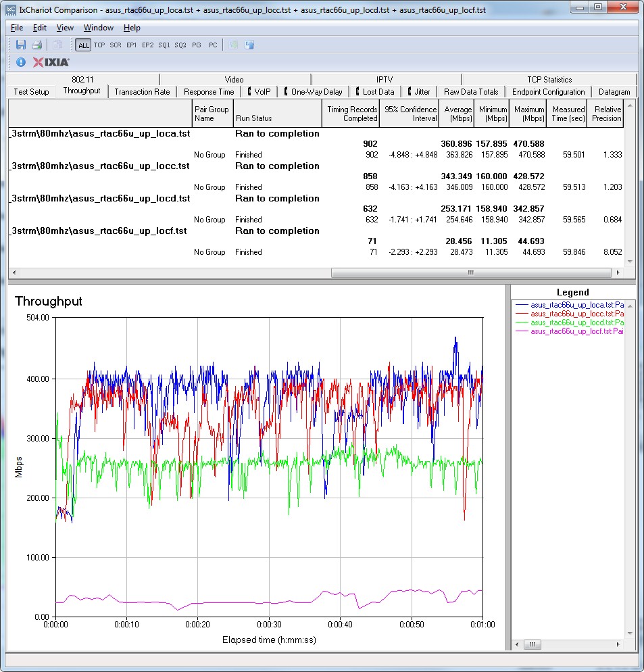Click the legend horizontal scrollbar thumb
Image resolution: width=644 pixels, height=672 pixels.
[x=532, y=644]
